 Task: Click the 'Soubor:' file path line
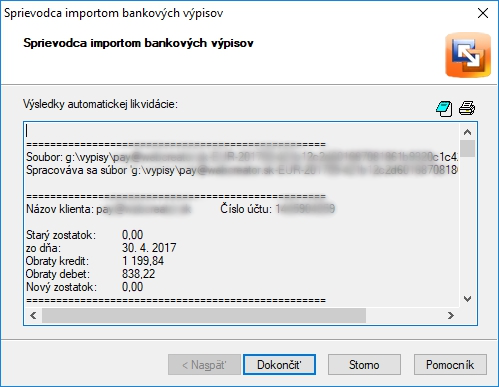click(x=242, y=157)
